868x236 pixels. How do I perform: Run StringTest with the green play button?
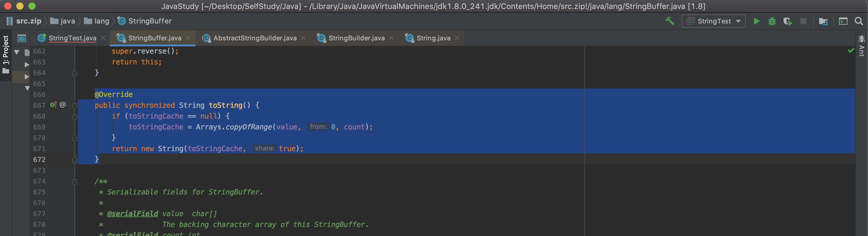756,21
